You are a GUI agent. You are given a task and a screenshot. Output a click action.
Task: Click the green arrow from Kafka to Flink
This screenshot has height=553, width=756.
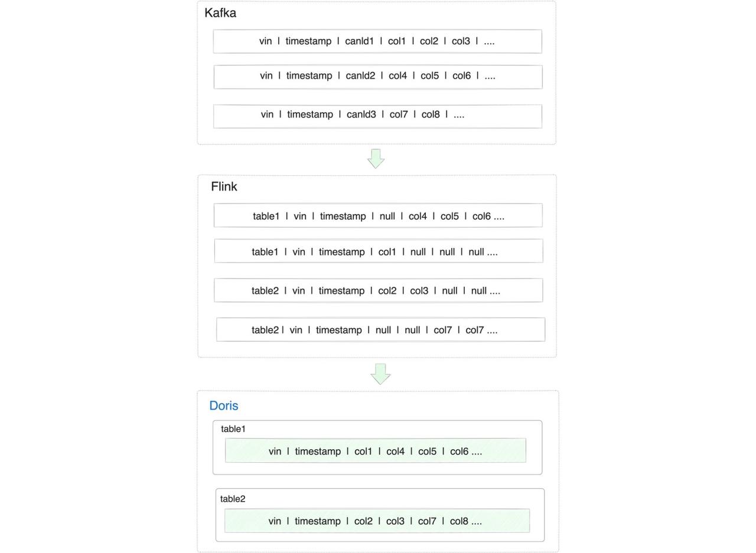pos(376,158)
